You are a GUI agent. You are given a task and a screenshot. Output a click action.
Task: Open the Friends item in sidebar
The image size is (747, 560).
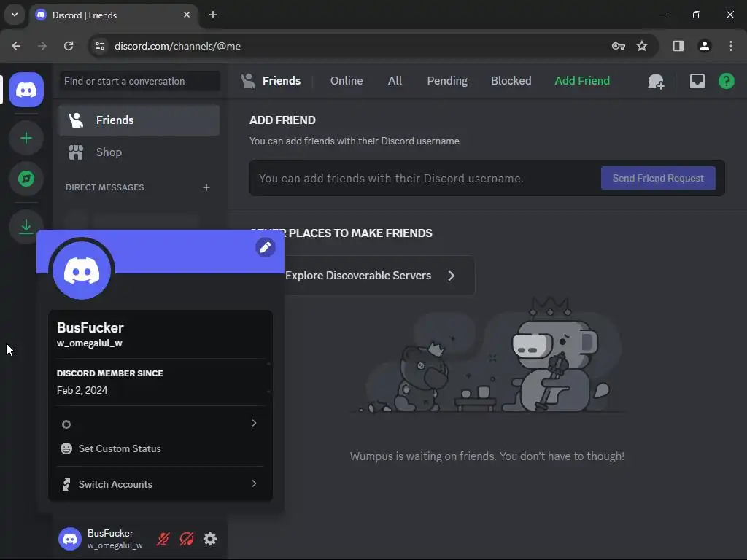pos(139,120)
